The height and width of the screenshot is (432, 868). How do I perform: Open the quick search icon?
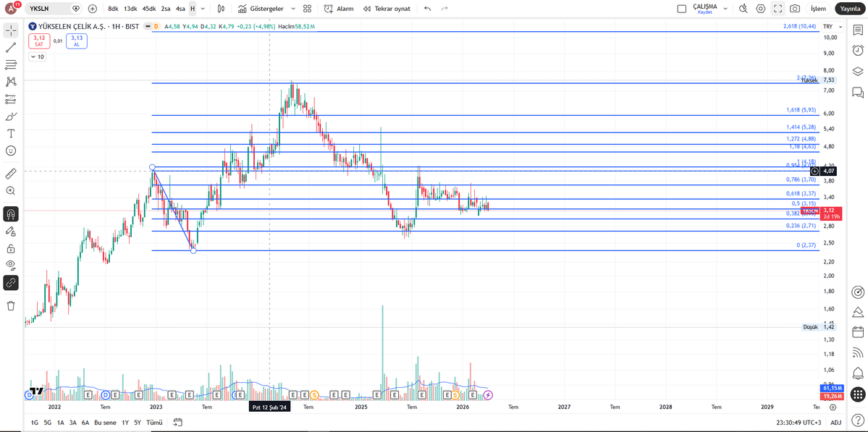(743, 9)
